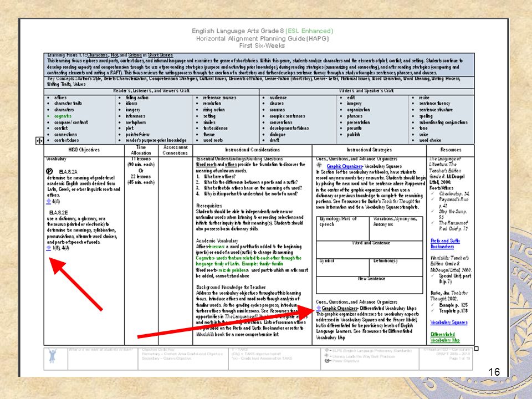Click the Writer's and Speaker's Craft header
The width and height of the screenshot is (532, 399).
tap(366, 91)
